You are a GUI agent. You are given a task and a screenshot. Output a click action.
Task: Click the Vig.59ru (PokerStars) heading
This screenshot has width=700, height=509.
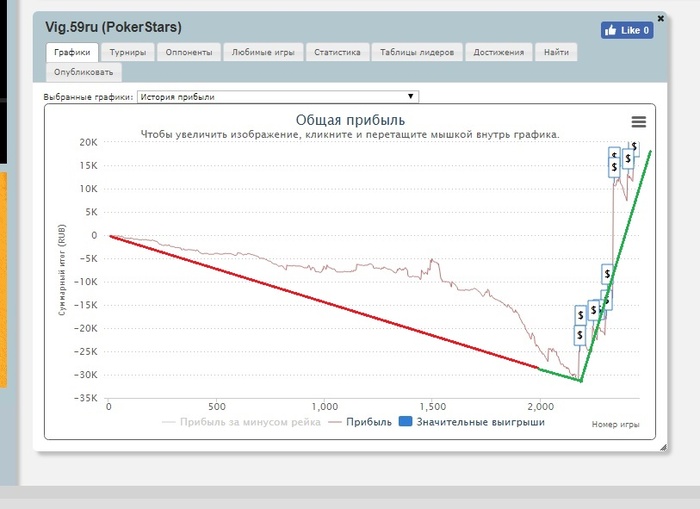coord(113,27)
